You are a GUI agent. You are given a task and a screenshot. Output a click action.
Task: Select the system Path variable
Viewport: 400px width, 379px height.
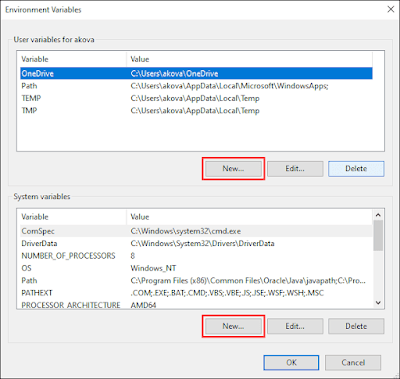pos(196,280)
